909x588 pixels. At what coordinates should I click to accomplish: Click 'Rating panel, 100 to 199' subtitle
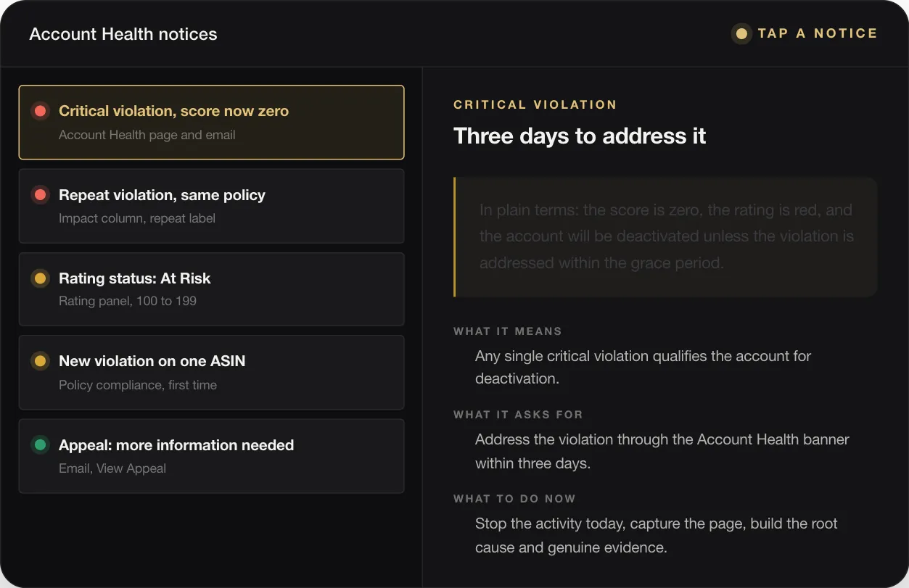pyautogui.click(x=128, y=301)
